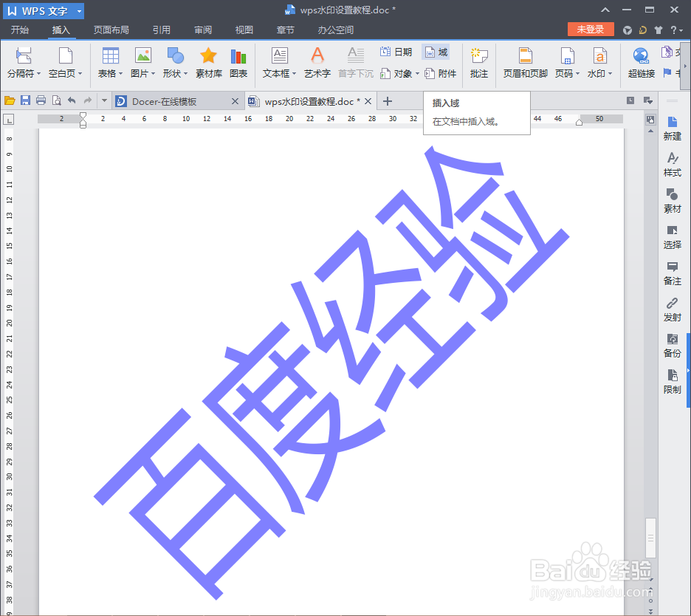The height and width of the screenshot is (616, 691).
Task: Insert a chart (图表)
Action: (x=238, y=63)
